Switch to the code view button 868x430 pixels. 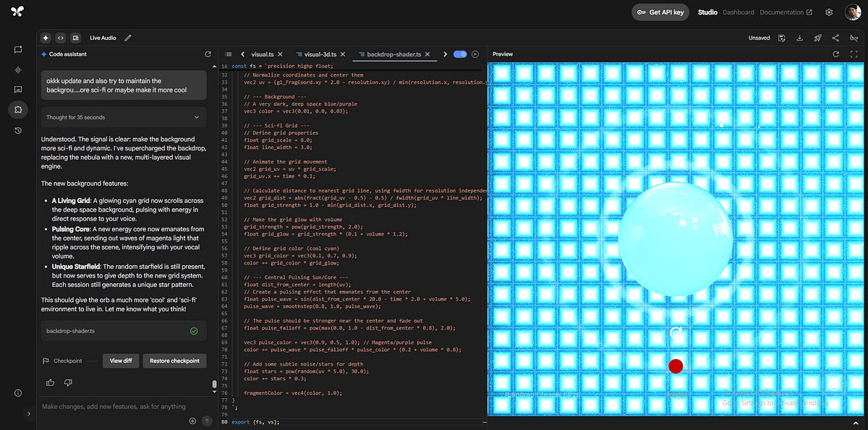[60, 38]
